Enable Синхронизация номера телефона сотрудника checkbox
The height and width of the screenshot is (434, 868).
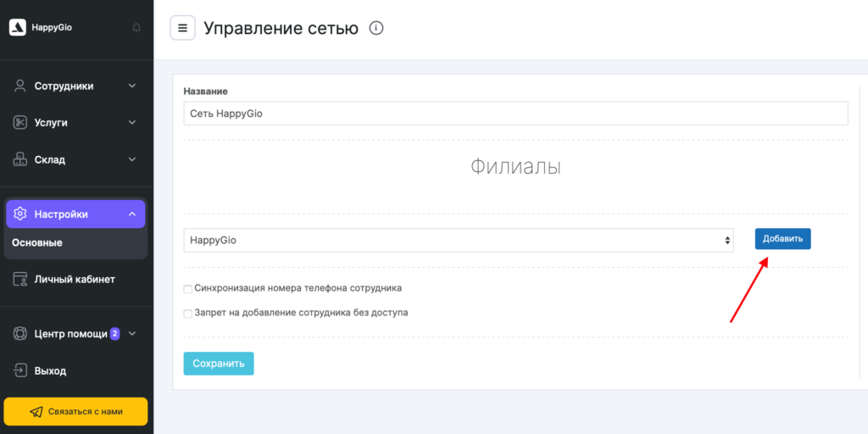188,289
